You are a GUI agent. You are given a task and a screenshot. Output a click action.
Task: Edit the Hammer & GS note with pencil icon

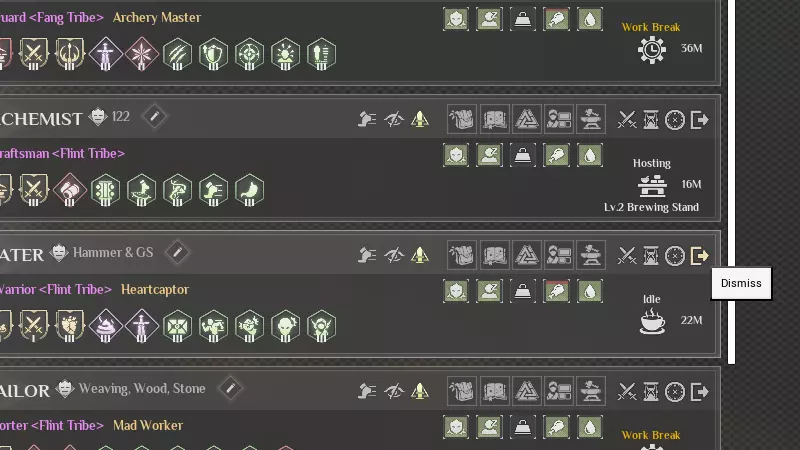[x=178, y=253]
